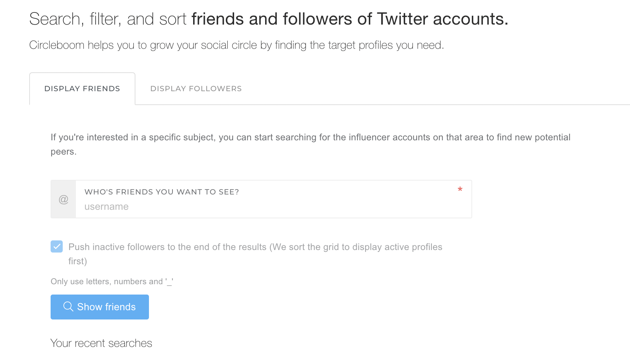
Task: Click the word 'peers.' in the description
Action: pos(64,152)
